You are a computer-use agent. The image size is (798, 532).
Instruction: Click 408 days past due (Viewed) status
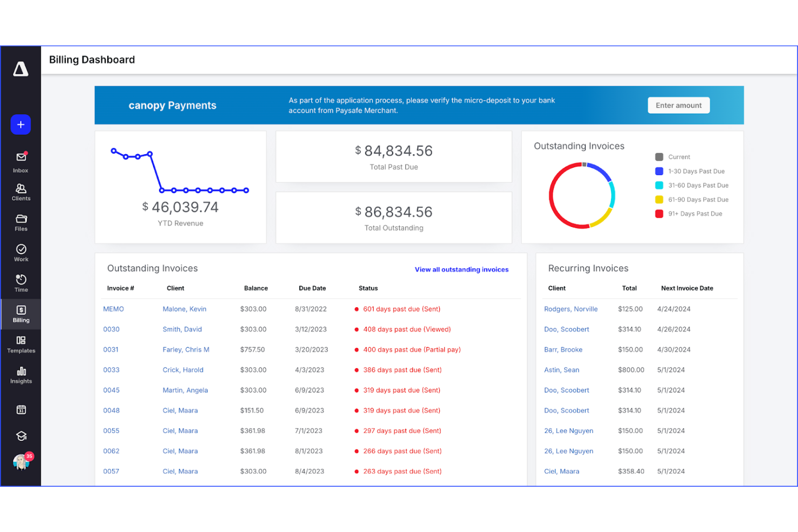(407, 329)
